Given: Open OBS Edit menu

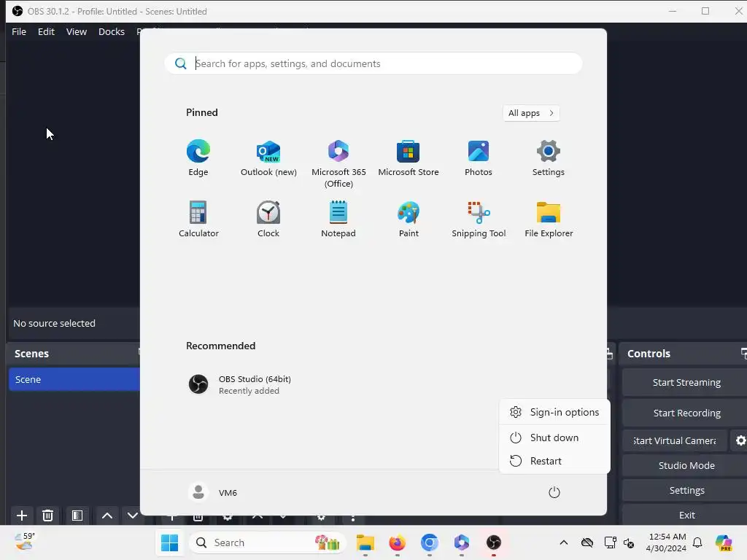Looking at the screenshot, I should (46, 31).
